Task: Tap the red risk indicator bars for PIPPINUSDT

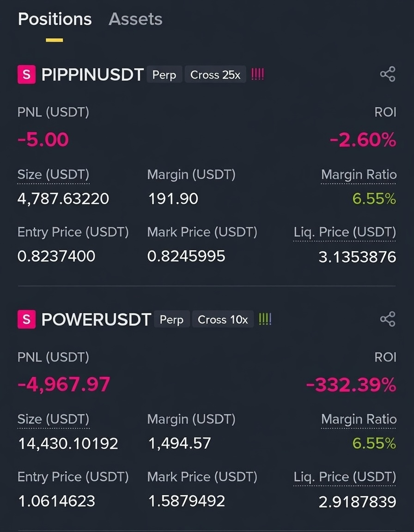Action: pos(257,74)
